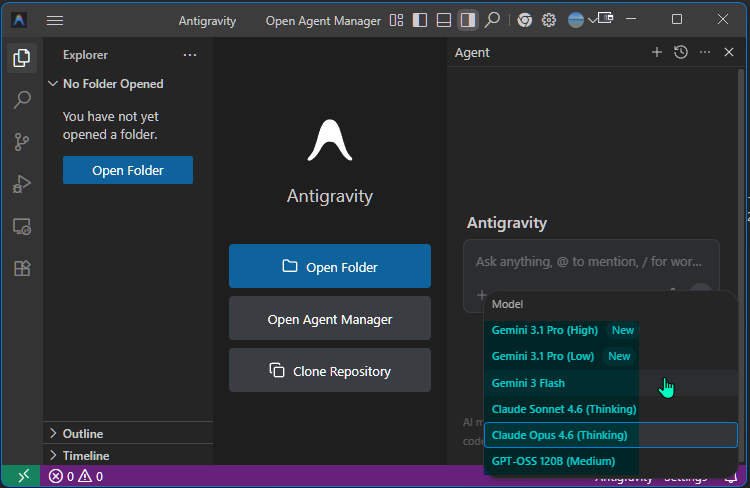Click Open Folder in the Explorer sidebar
The image size is (750, 488).
[128, 170]
